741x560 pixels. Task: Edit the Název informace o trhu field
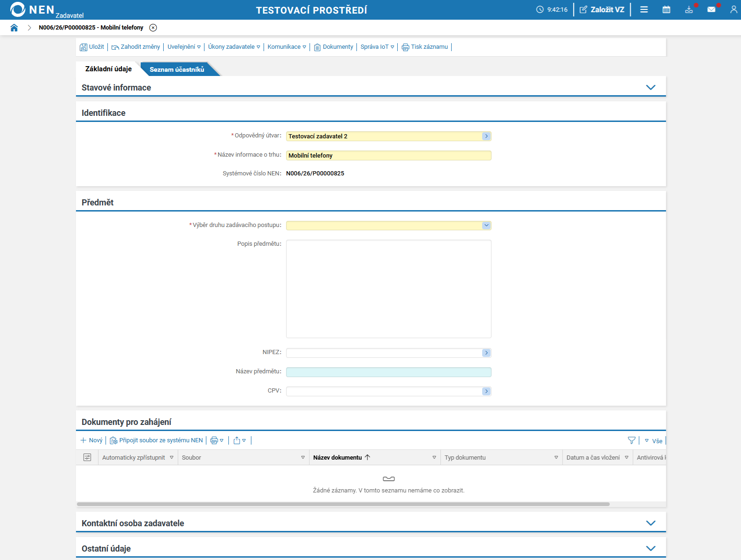coord(389,155)
